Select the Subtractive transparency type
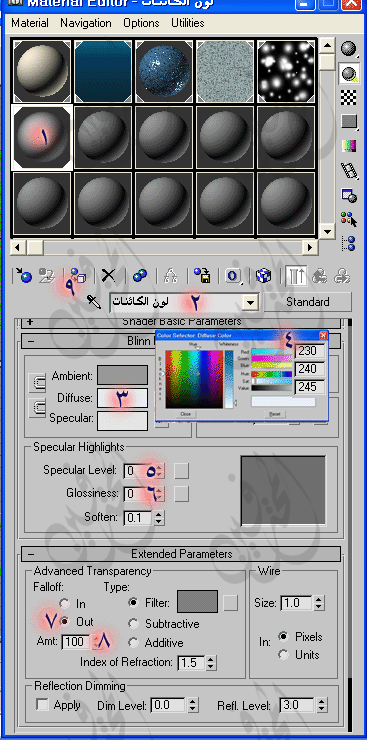The width and height of the screenshot is (367, 740). (133, 624)
